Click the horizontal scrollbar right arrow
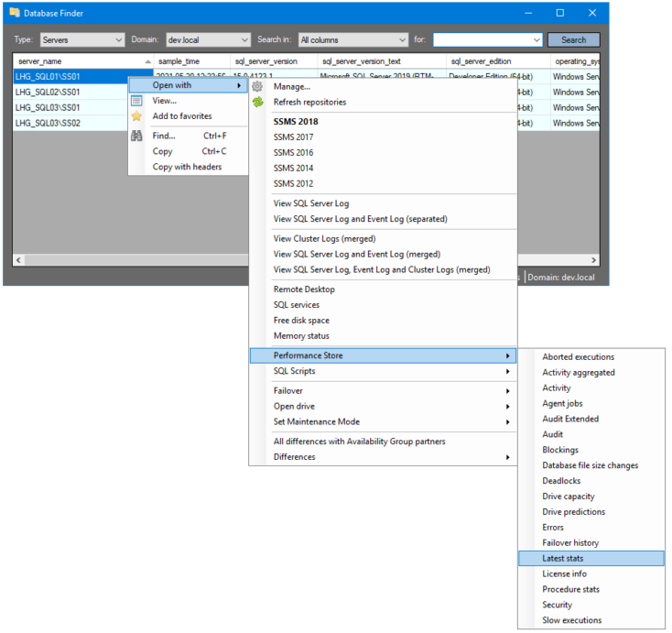672x633 pixels. (594, 260)
